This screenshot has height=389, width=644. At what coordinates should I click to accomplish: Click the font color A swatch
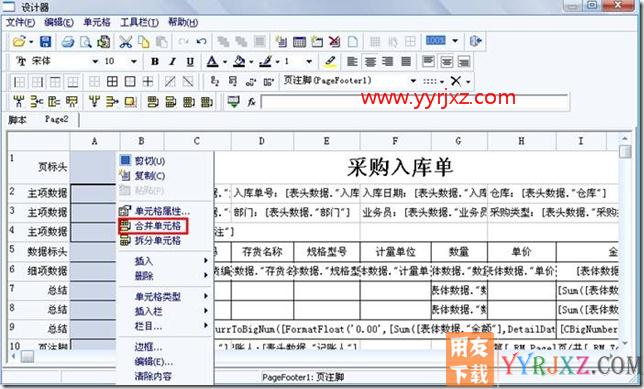(212, 62)
